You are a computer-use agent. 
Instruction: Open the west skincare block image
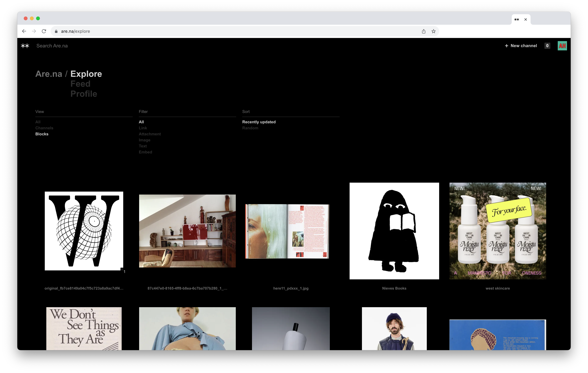click(x=498, y=231)
